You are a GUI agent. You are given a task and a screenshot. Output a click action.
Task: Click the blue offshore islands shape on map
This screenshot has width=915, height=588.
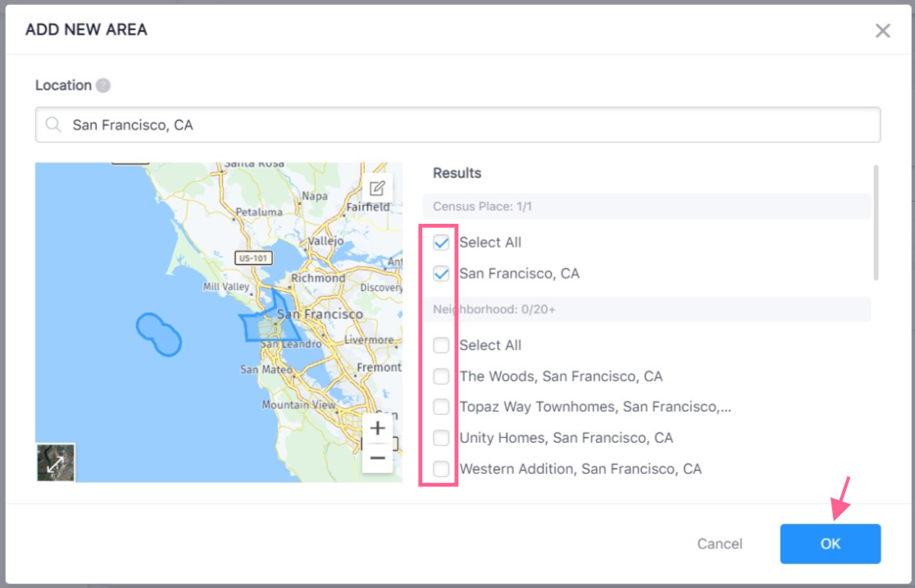(x=158, y=334)
